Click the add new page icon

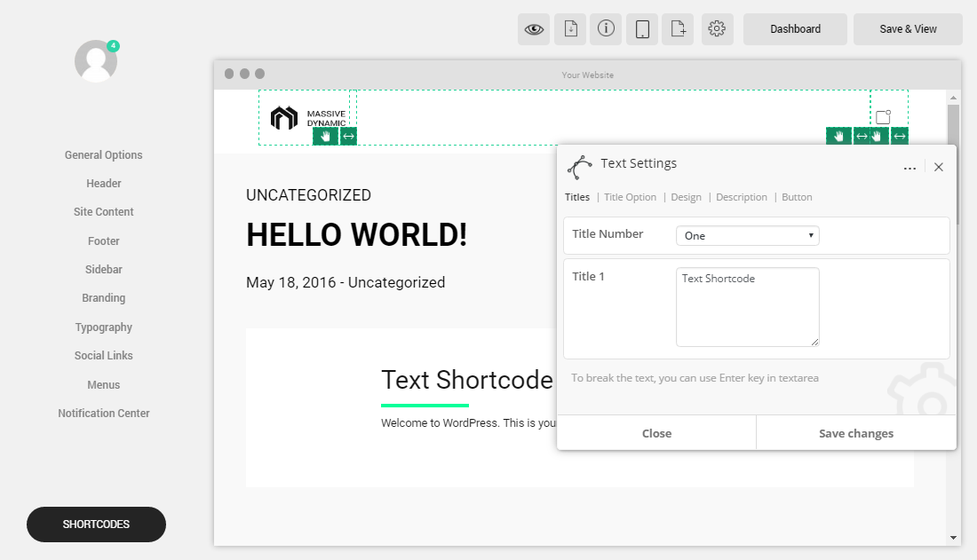678,28
